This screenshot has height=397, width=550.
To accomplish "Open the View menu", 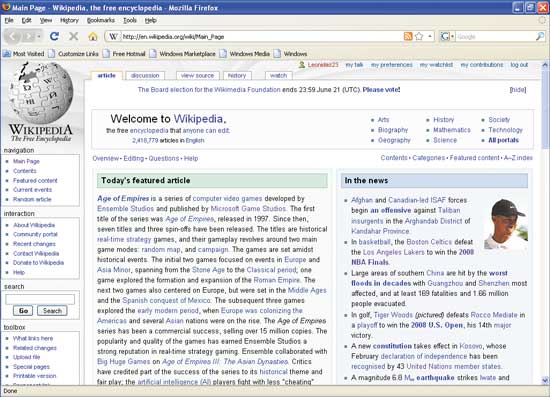I will [46, 20].
